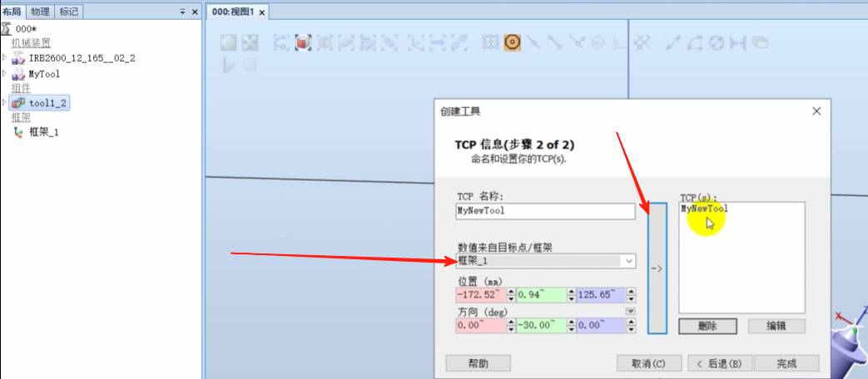Finish the wizard with 完成

pos(786,363)
